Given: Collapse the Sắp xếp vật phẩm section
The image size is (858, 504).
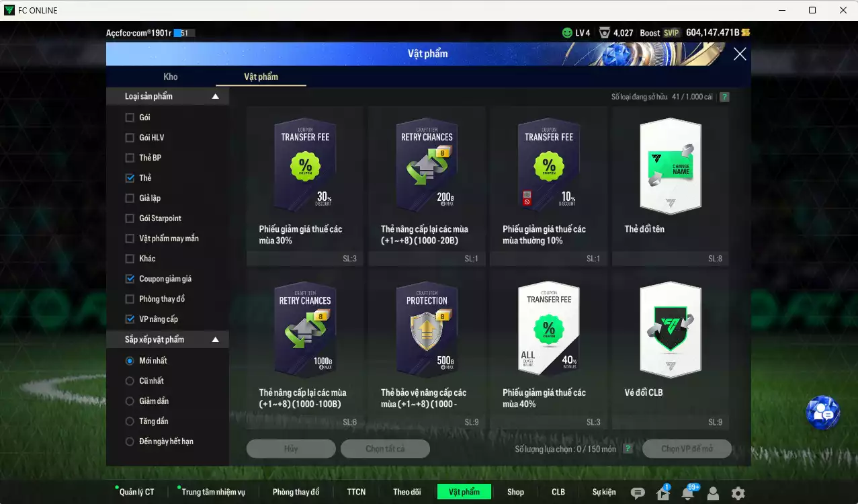Looking at the screenshot, I should 215,339.
